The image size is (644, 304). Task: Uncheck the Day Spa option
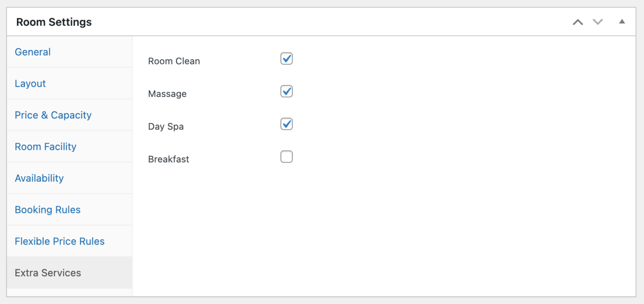(286, 124)
